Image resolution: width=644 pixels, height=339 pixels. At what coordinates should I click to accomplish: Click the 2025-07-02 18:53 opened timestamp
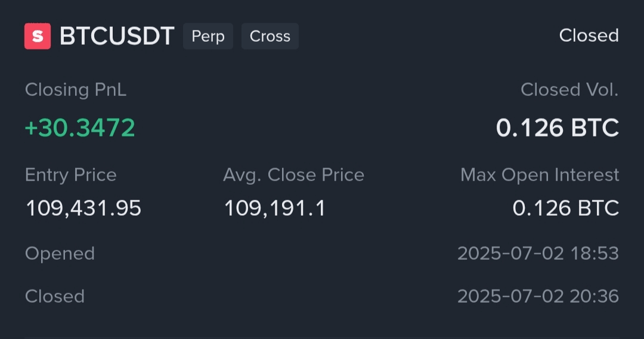538,254
